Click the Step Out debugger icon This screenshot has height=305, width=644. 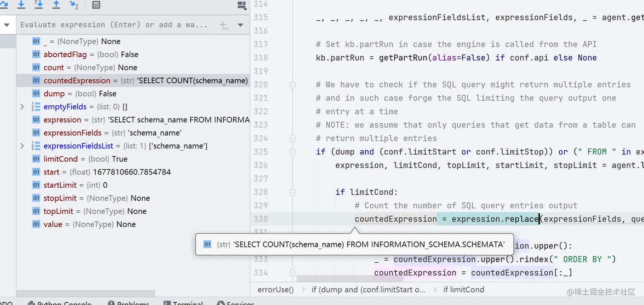pos(56,4)
